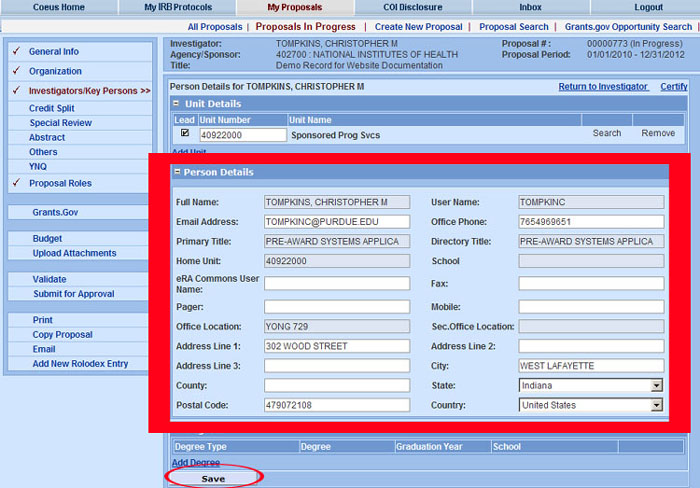700x488 pixels.
Task: Click the Office Phone input field
Action: [591, 222]
